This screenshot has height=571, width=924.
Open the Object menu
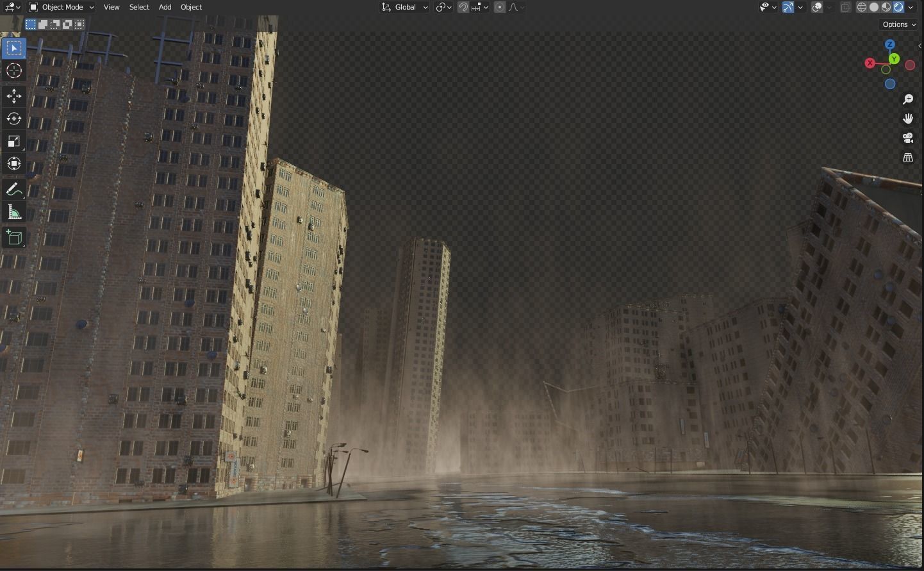point(191,7)
